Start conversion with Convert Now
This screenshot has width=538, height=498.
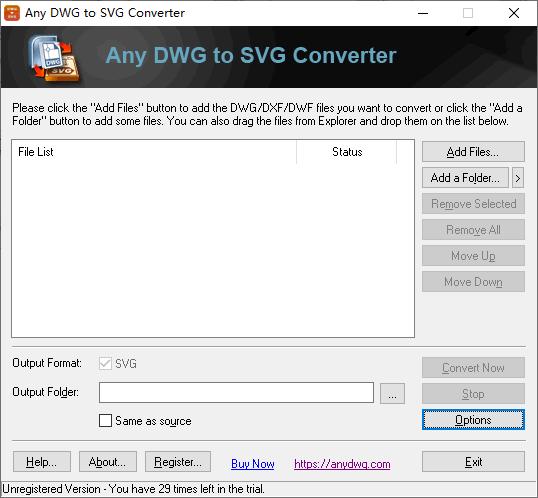(x=473, y=368)
